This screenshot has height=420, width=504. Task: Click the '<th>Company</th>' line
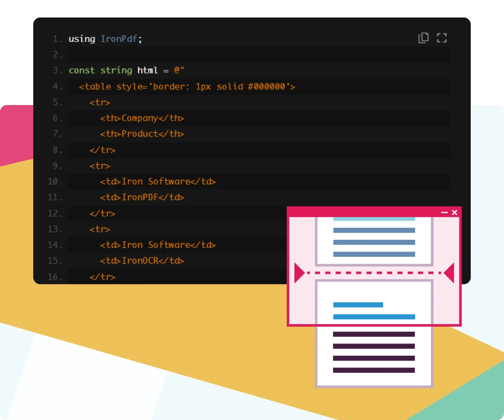[x=142, y=118]
